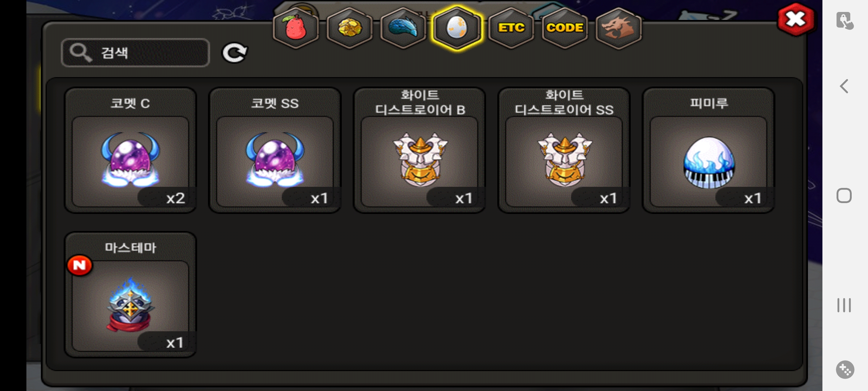Select the new 마스테마 egg
This screenshot has width=868, height=391.
tap(131, 295)
